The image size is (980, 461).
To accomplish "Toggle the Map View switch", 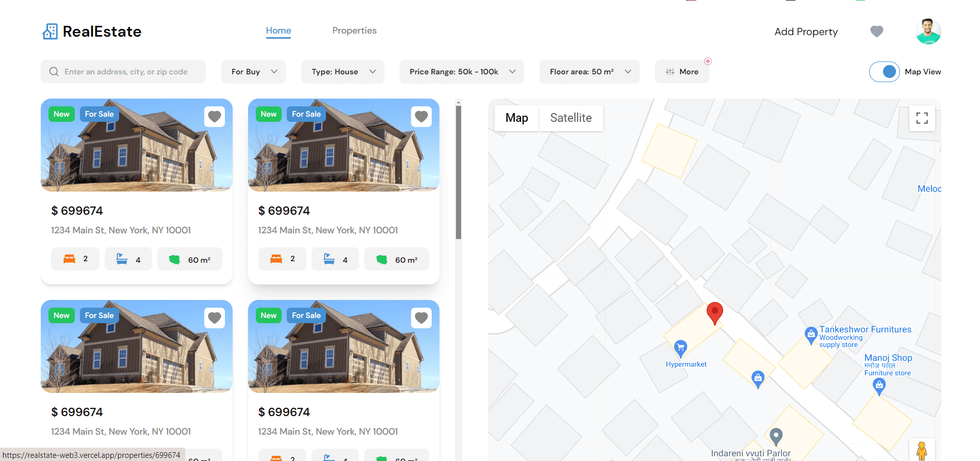I will tap(884, 72).
